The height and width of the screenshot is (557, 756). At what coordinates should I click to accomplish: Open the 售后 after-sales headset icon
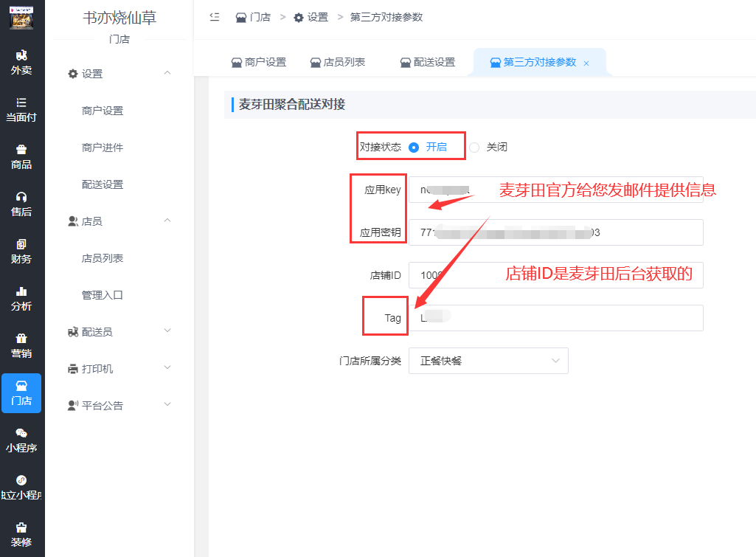(x=21, y=204)
